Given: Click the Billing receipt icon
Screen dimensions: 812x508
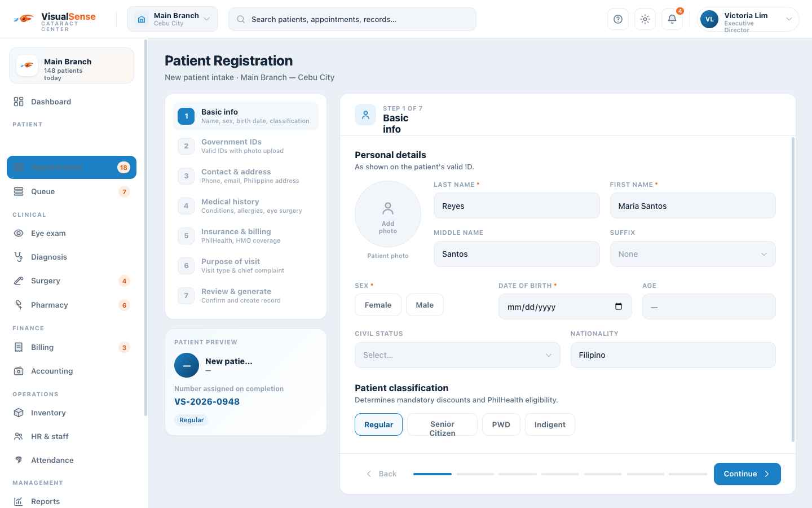Looking at the screenshot, I should click(19, 347).
